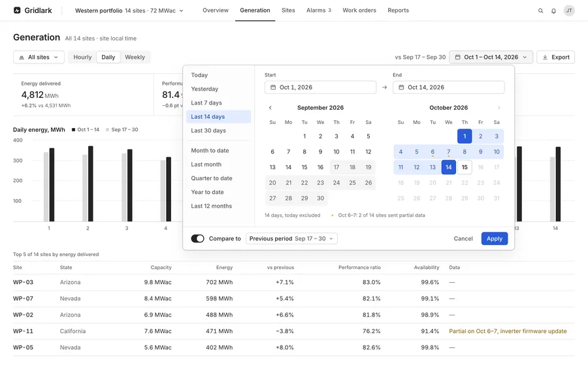Viewport: 588px width, 367px height.
Task: Click the Sep 17 – 30 legend swatch
Action: coord(107,130)
